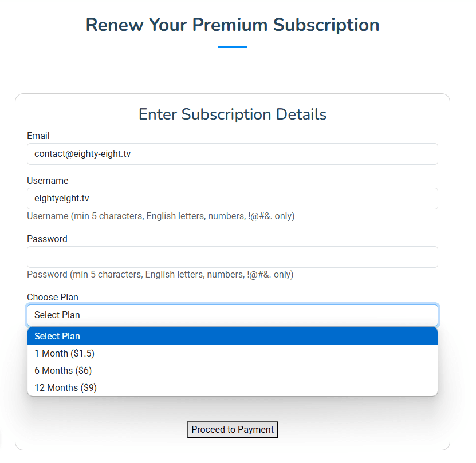
Task: Click the eightyeight.tv username text
Action: click(x=62, y=199)
